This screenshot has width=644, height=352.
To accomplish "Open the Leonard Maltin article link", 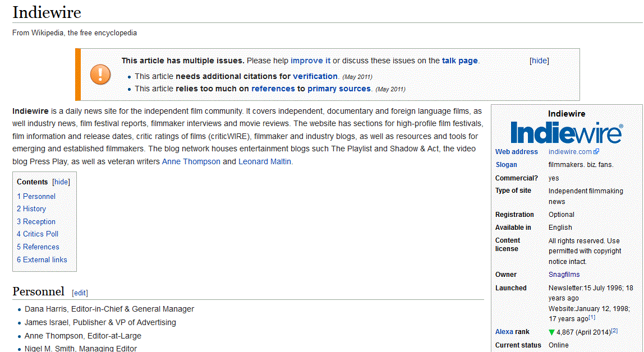I will [265, 161].
